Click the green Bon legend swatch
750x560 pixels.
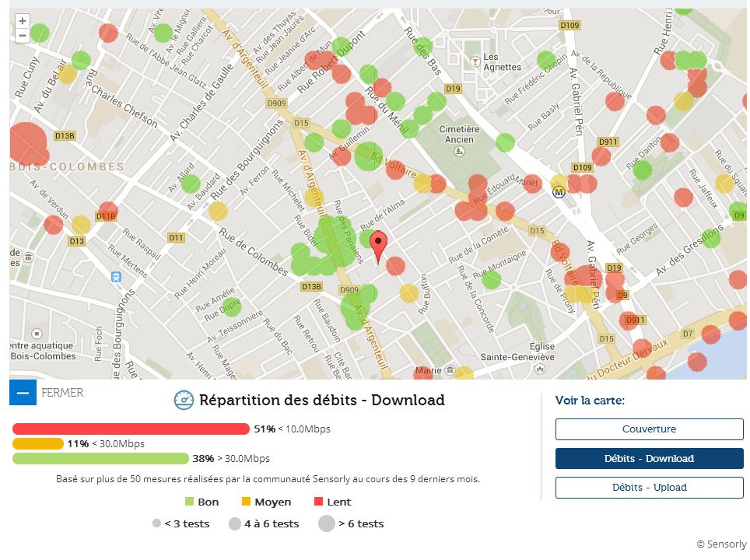click(x=189, y=502)
